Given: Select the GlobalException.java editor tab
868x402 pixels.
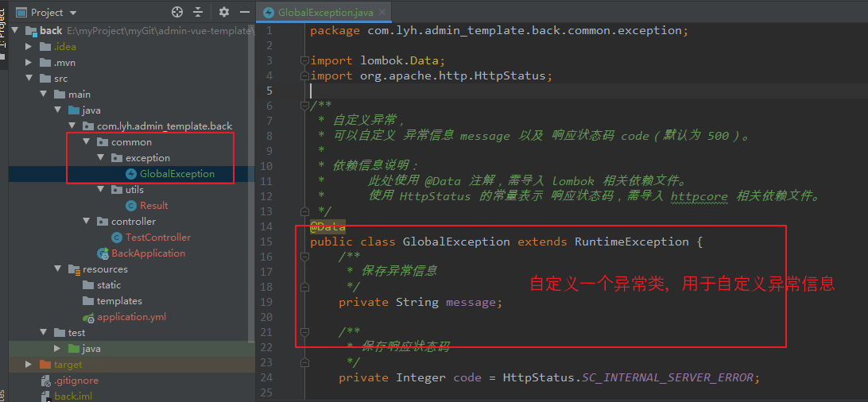Looking at the screenshot, I should 326,12.
